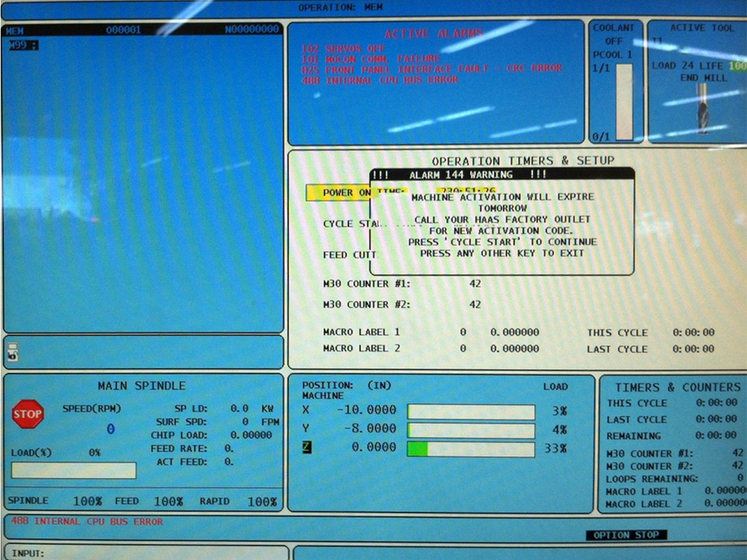Click the OPERATION TIMERS & SETUP heading
Image resolution: width=747 pixels, height=560 pixels.
[523, 161]
